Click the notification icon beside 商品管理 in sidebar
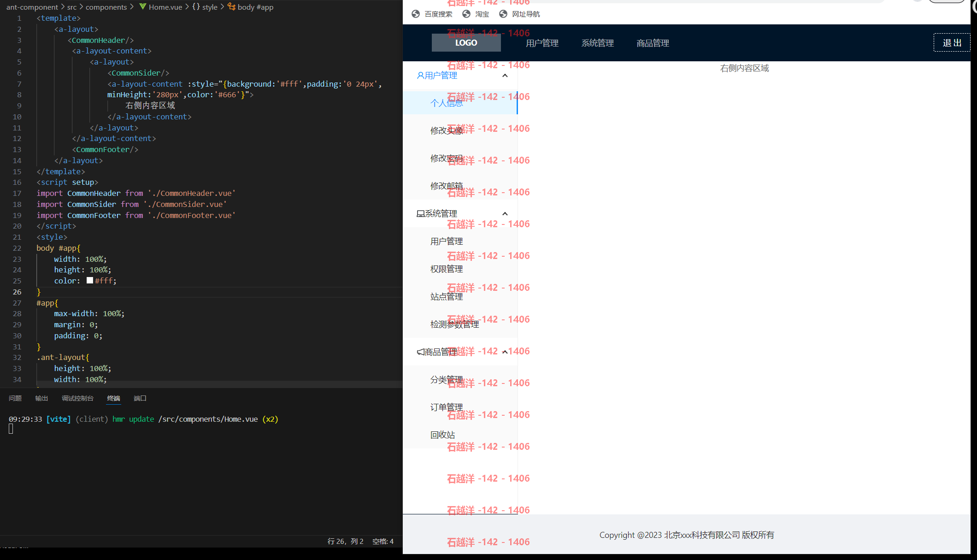 (x=420, y=352)
